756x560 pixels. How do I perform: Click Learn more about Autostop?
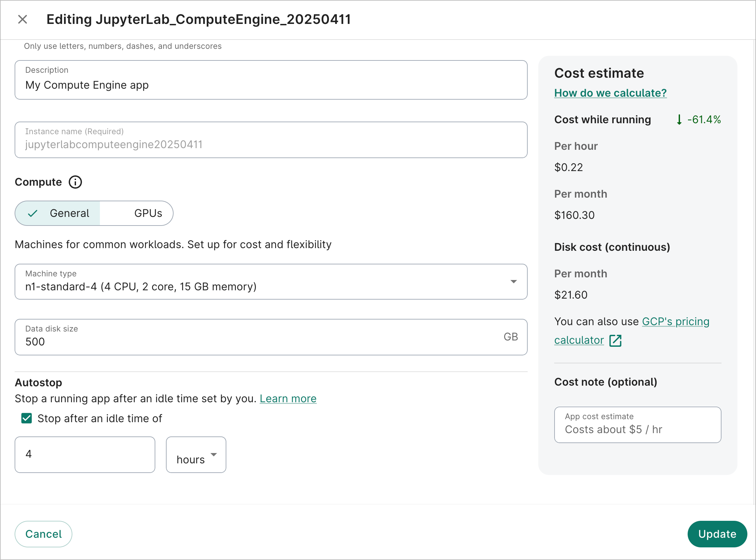tap(287, 399)
